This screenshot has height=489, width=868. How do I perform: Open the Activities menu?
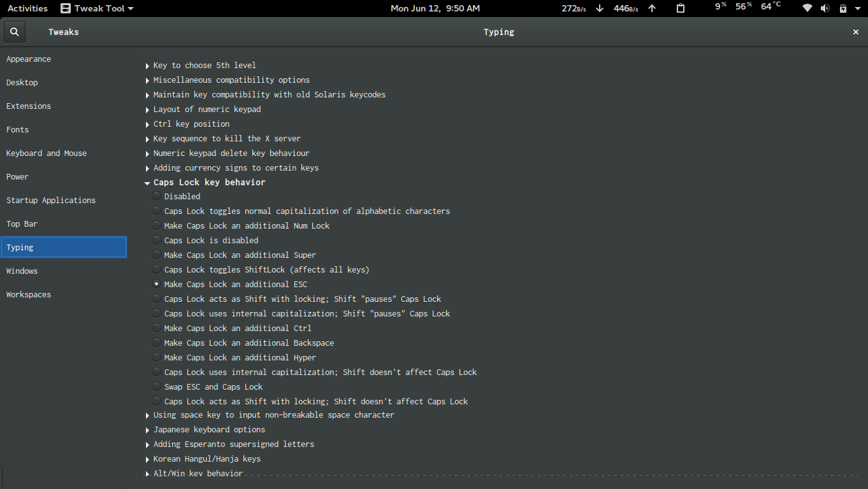click(x=27, y=8)
